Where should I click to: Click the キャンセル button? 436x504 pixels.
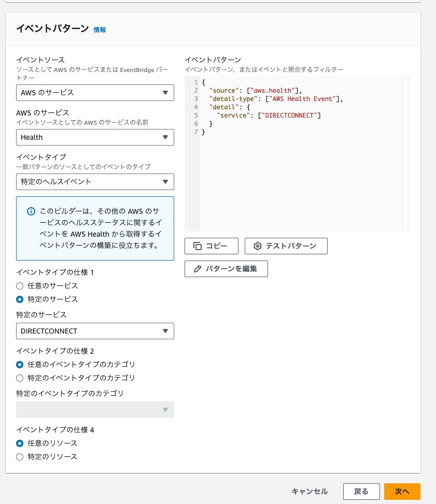[x=310, y=492]
